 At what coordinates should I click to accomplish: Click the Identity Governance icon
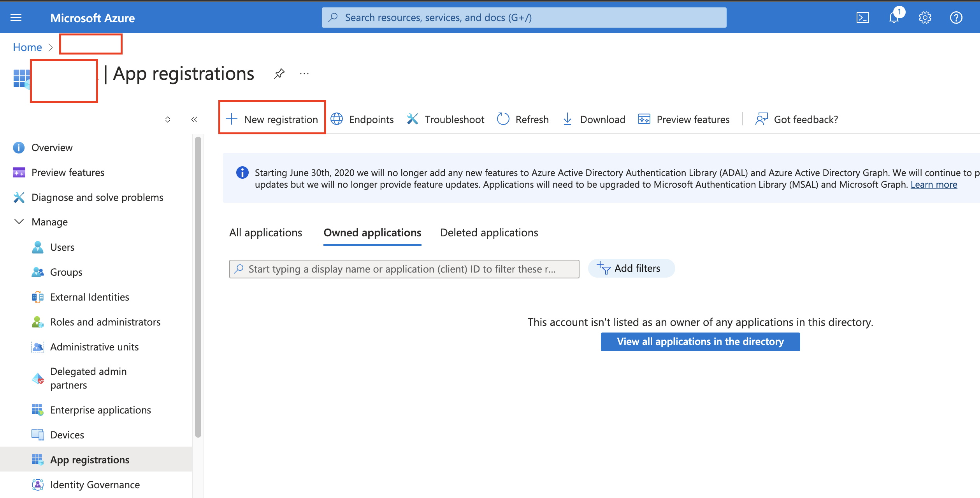tap(37, 485)
